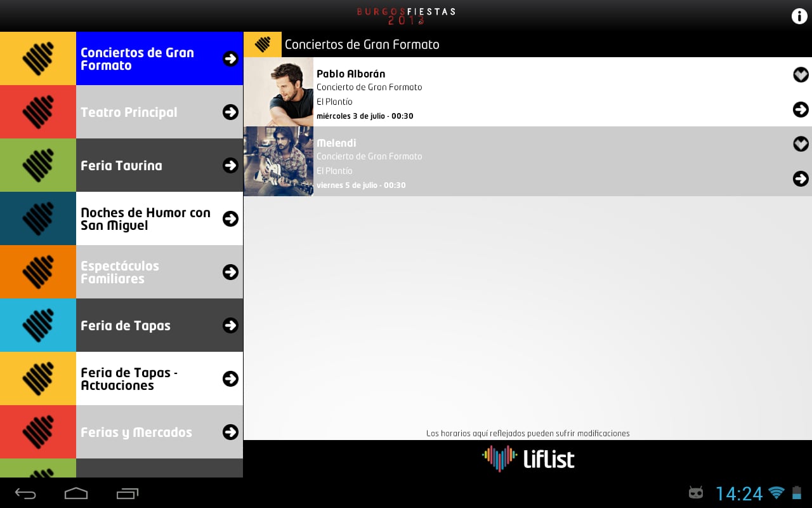Click yellow logo tile of Conciertos de Gran Formato
812x508 pixels.
(38, 58)
